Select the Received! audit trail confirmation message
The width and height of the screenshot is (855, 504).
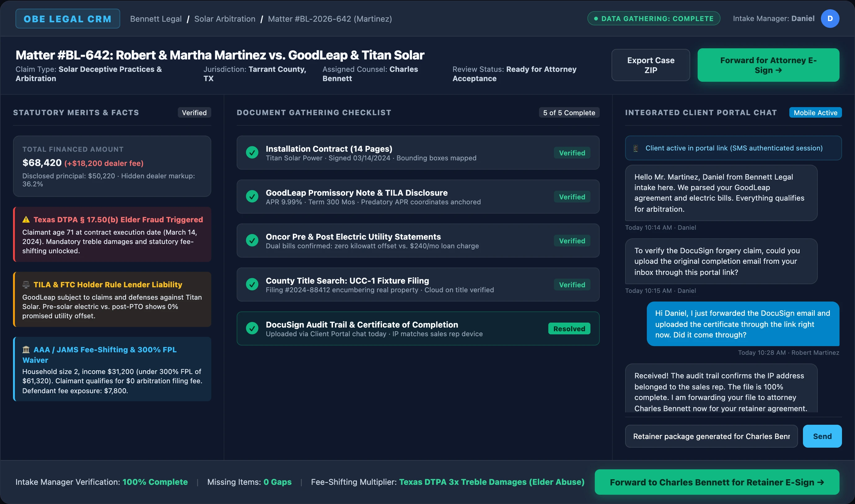[721, 389]
